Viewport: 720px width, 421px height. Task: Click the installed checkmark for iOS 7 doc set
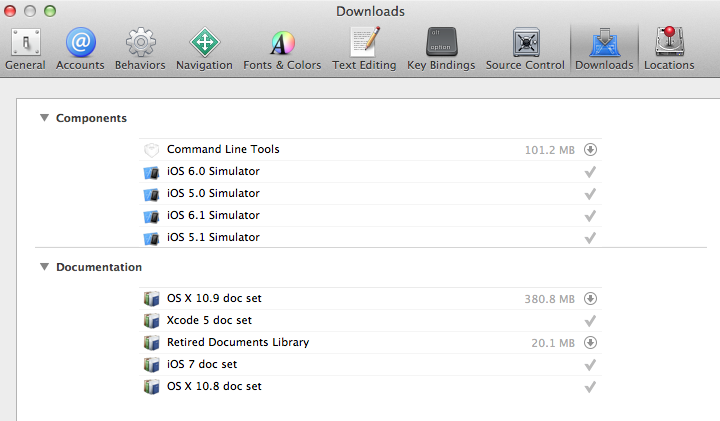pyautogui.click(x=590, y=365)
